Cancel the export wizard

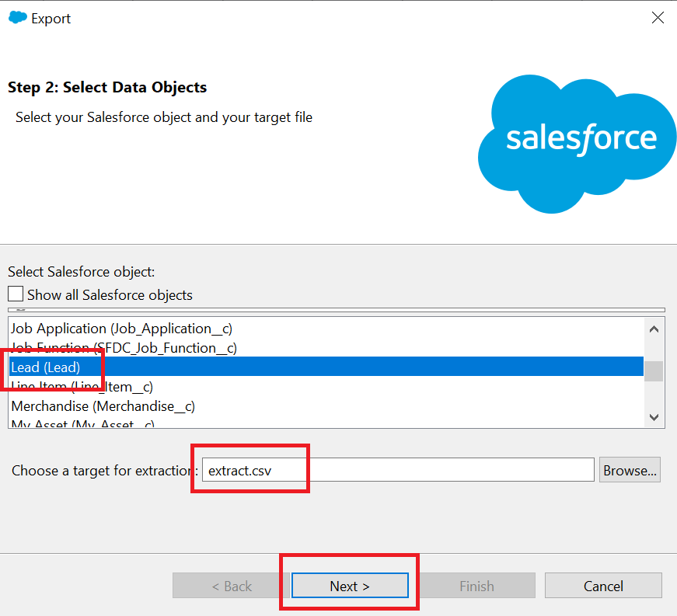[603, 586]
